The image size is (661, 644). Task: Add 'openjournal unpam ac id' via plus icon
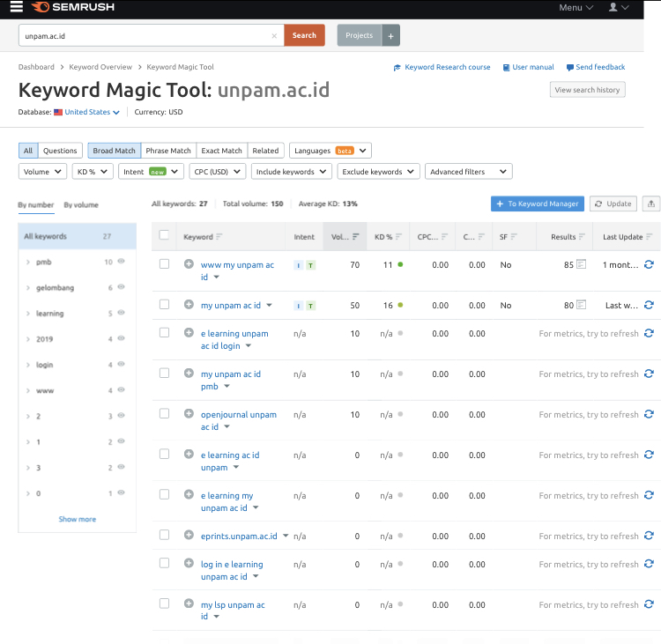(189, 414)
